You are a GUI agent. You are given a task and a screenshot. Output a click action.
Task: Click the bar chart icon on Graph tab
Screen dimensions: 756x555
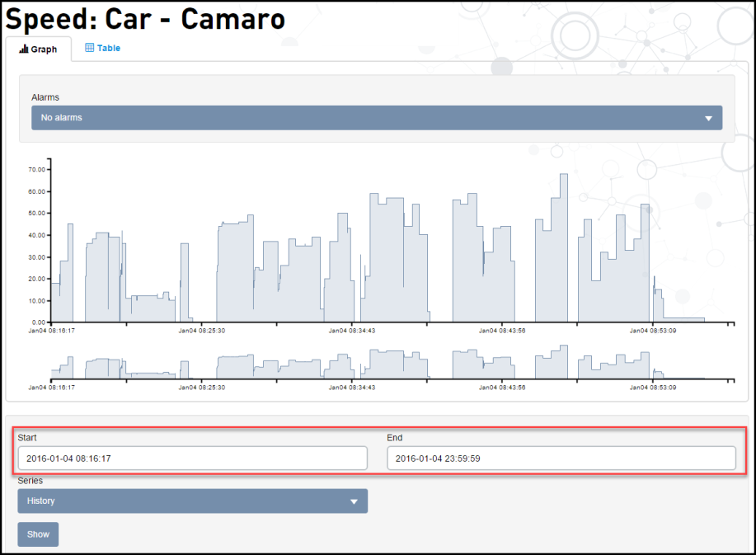click(x=24, y=49)
